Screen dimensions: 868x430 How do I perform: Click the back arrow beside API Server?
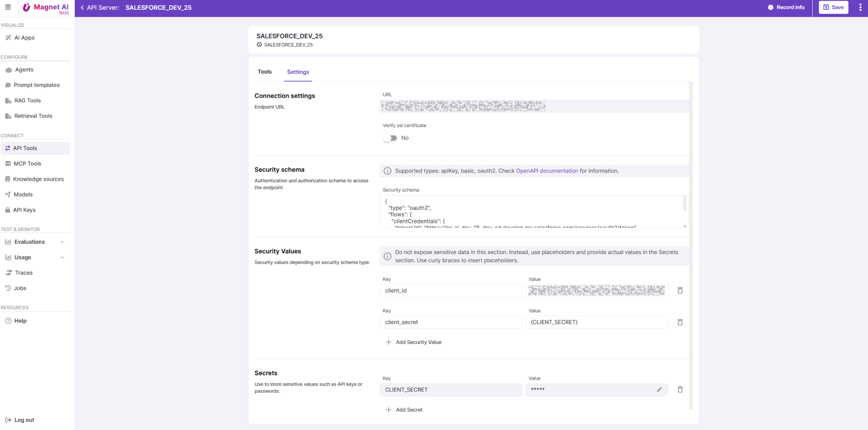(82, 8)
